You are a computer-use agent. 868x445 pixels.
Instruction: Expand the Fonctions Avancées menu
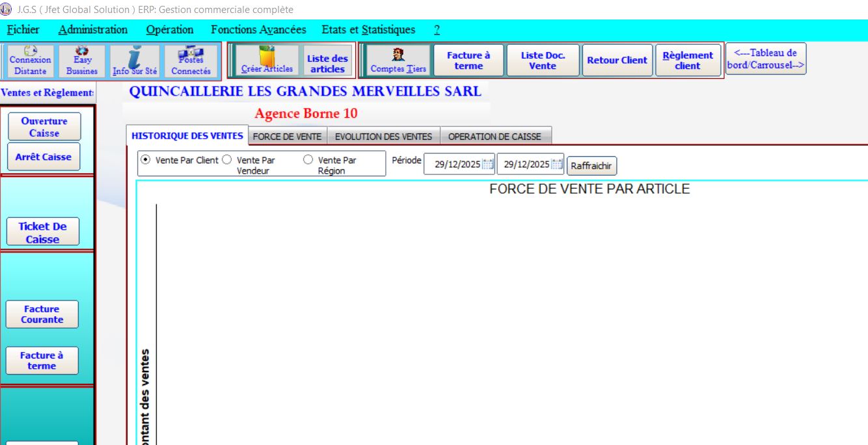[258, 29]
